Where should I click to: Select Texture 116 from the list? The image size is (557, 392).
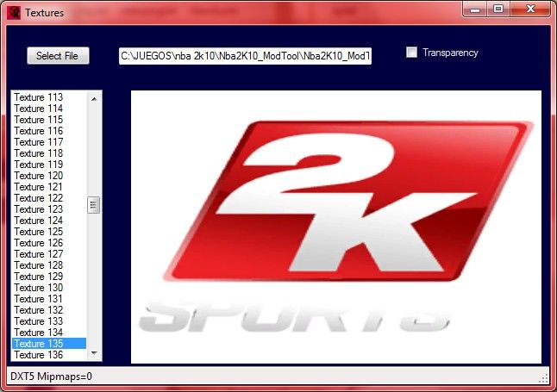click(x=39, y=131)
